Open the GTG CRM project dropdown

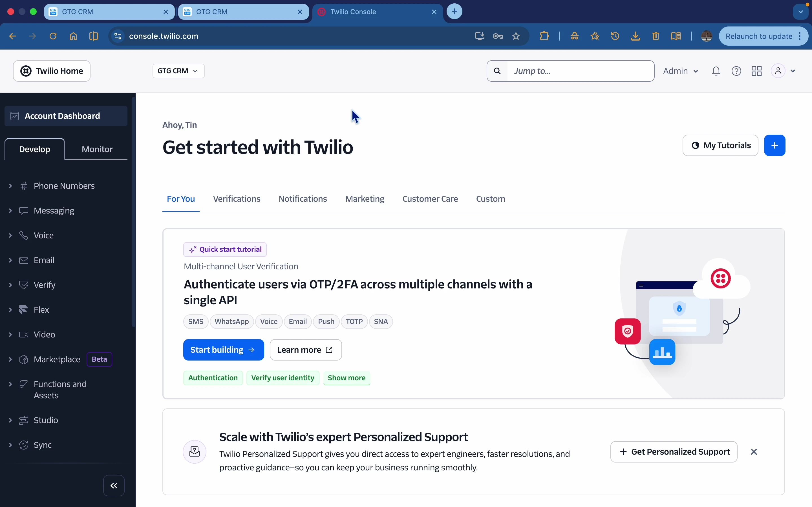[x=178, y=71]
